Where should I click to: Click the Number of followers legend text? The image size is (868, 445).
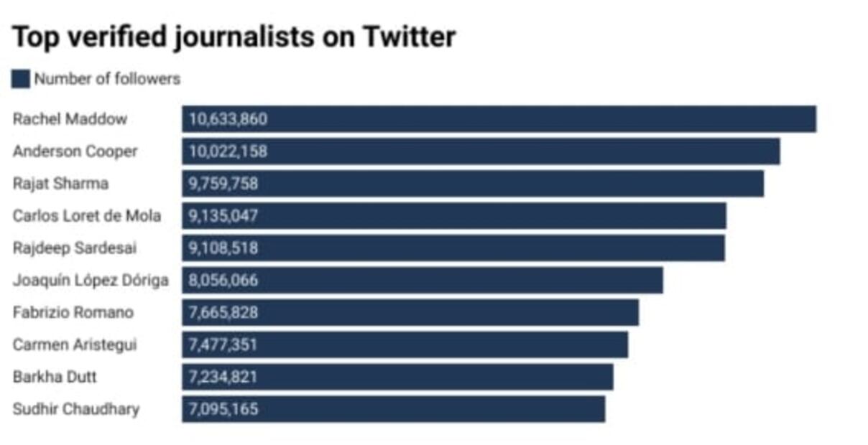(107, 79)
